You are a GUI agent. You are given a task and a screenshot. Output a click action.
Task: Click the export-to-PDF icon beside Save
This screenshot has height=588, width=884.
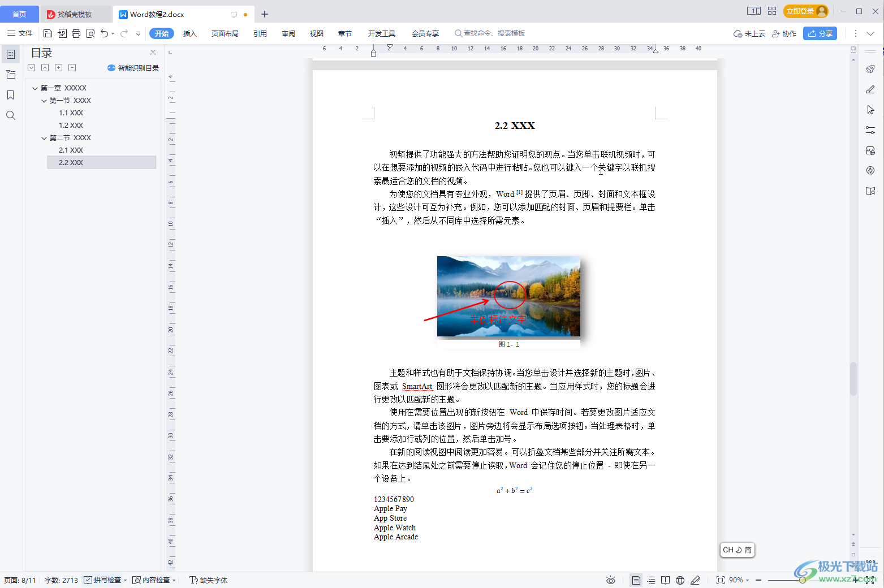(x=62, y=33)
